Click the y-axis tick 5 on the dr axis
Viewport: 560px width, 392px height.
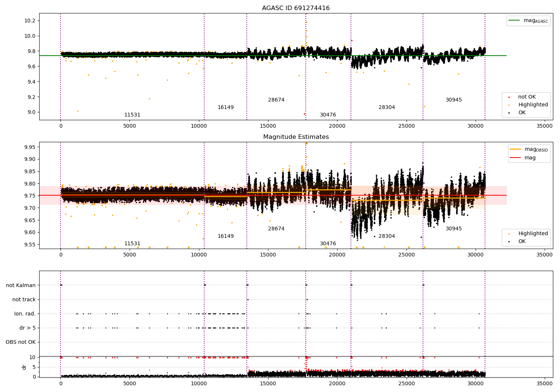(x=34, y=367)
